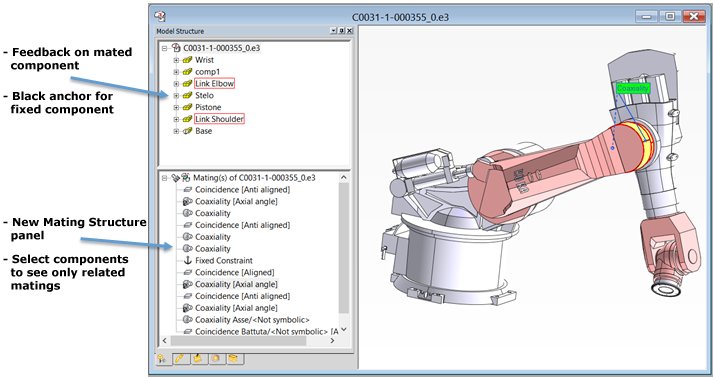The width and height of the screenshot is (713, 377).
Task: Select the highlighted Coaxiality [Axial angle] mating
Action: (x=236, y=284)
